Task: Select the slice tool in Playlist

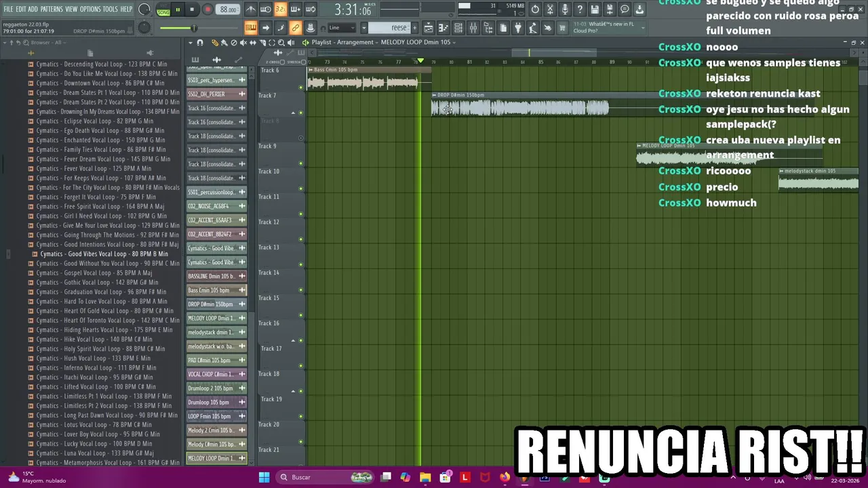Action: coord(262,42)
